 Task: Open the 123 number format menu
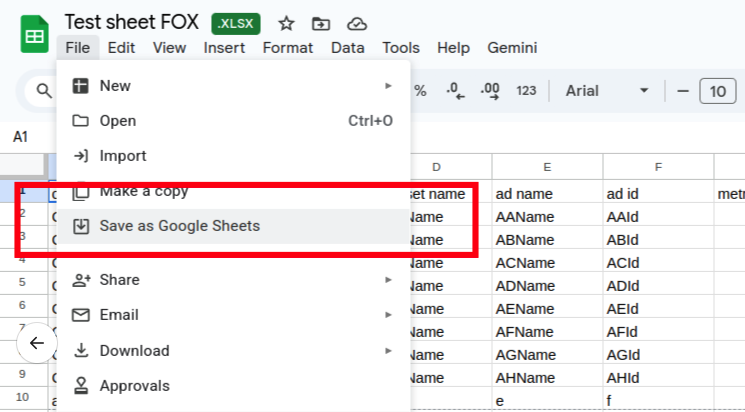coord(526,91)
